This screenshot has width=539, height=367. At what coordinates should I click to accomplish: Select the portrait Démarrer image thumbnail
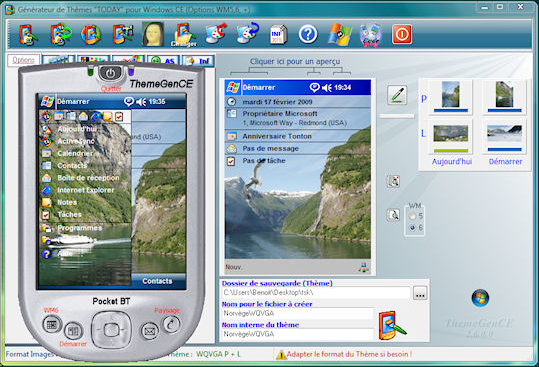(504, 97)
